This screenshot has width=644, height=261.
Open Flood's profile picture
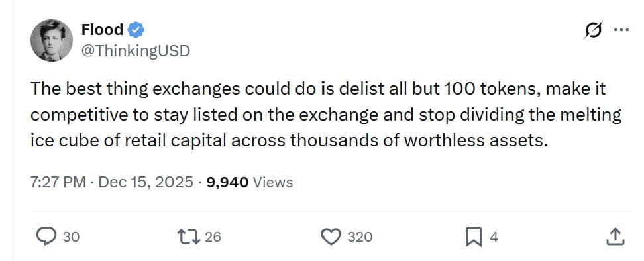pos(51,40)
